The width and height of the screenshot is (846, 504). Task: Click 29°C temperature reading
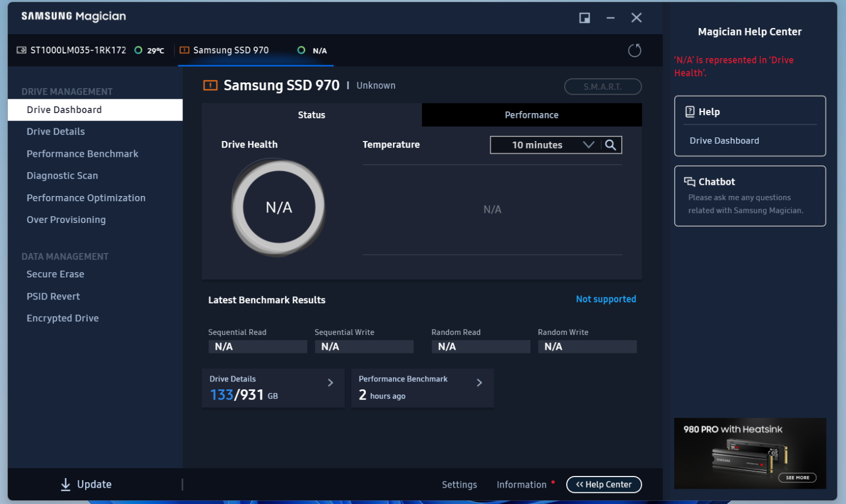(155, 51)
